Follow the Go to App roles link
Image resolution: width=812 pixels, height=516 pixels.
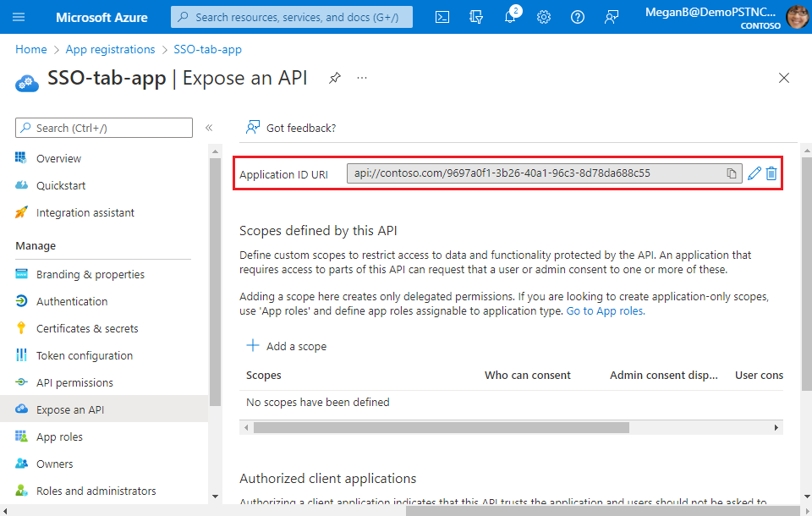606,310
